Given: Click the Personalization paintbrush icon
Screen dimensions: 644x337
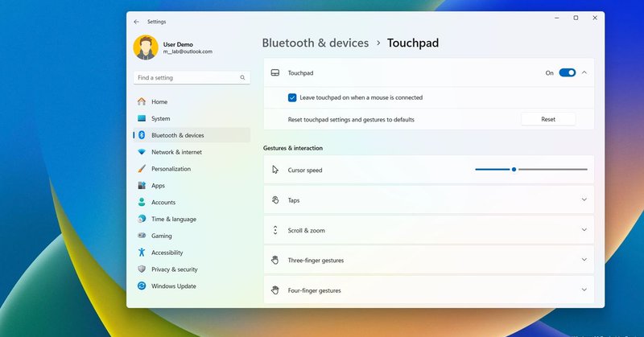Looking at the screenshot, I should (142, 169).
